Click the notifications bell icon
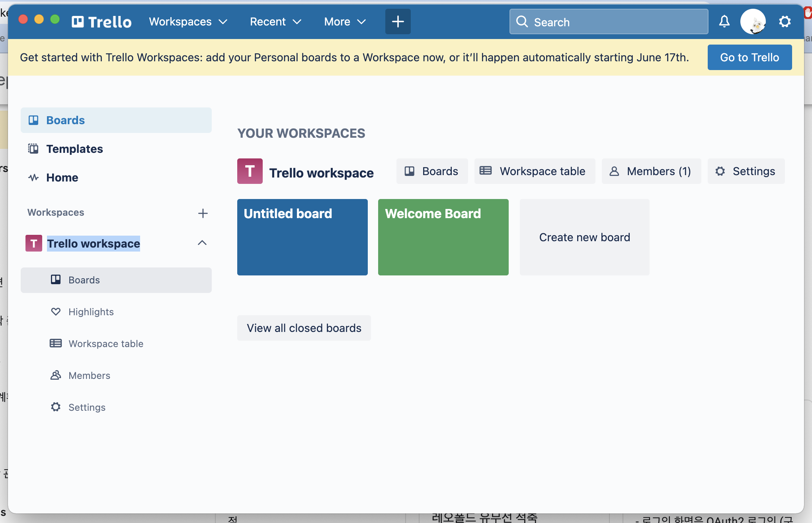The width and height of the screenshot is (812, 523). click(x=724, y=21)
